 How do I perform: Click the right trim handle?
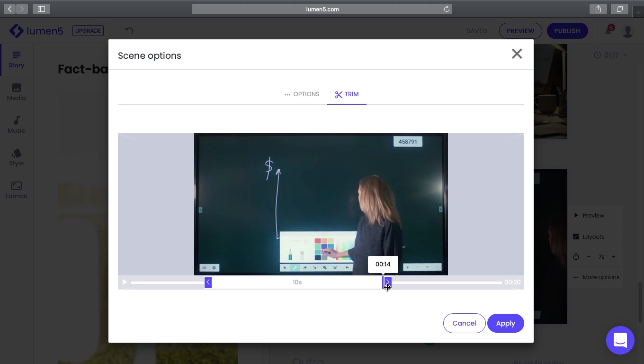[388, 282]
